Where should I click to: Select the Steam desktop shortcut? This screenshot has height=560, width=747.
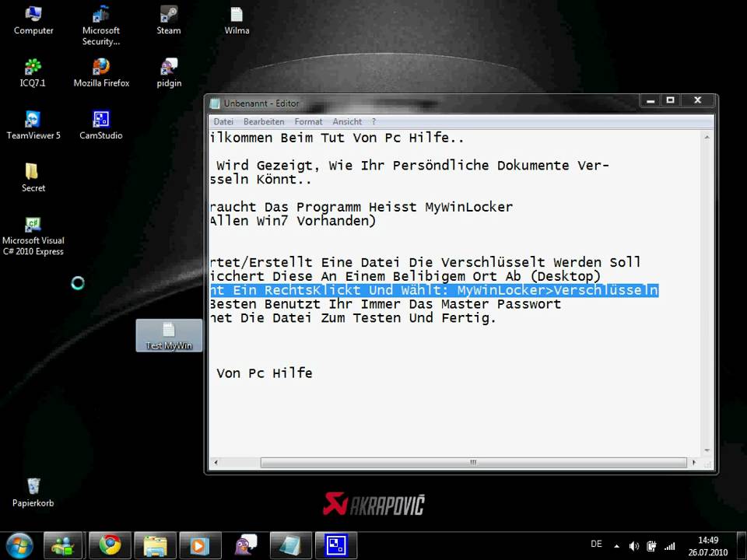[x=169, y=20]
